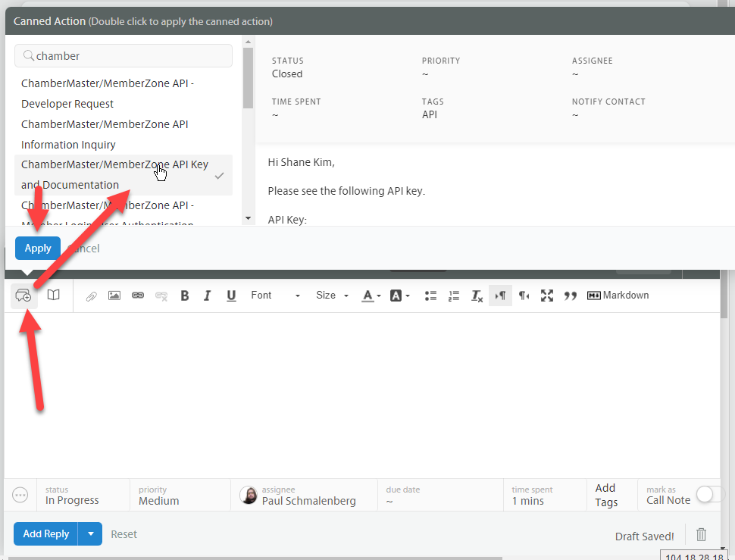Delete the draft with the trash icon

(701, 534)
